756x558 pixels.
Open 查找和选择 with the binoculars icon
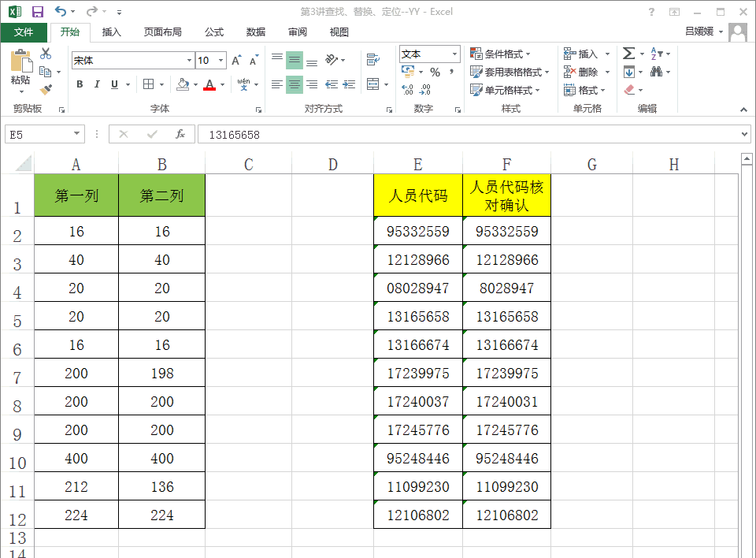click(657, 72)
